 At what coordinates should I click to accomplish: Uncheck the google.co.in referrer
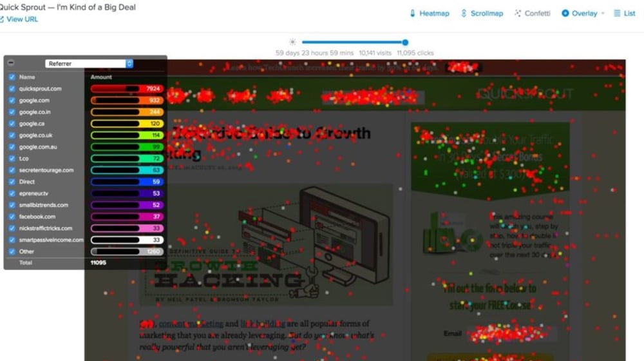(12, 112)
